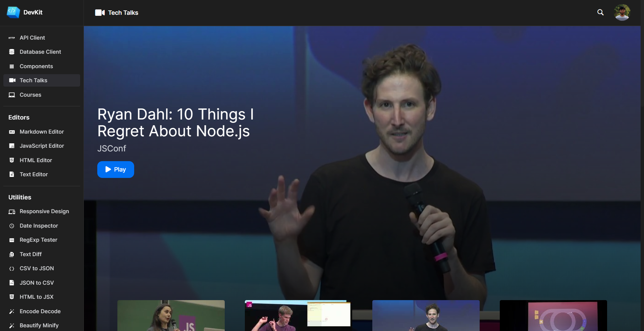The height and width of the screenshot is (331, 644).
Task: Open the JSON to CSV converter
Action: [37, 282]
